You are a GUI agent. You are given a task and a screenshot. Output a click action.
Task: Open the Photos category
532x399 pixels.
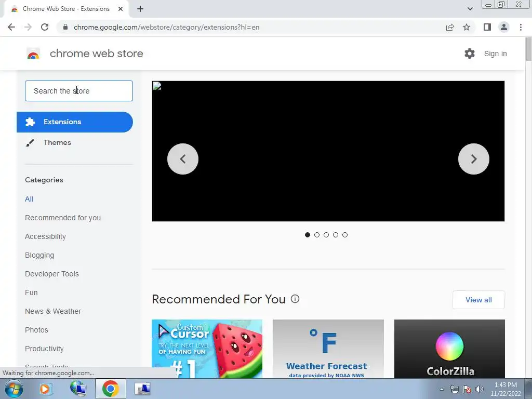pyautogui.click(x=37, y=330)
